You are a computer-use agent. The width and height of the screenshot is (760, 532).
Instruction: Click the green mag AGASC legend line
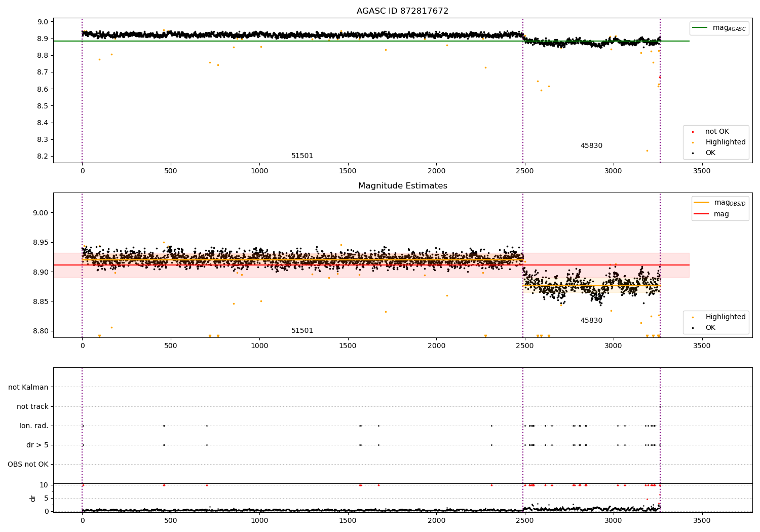point(700,27)
